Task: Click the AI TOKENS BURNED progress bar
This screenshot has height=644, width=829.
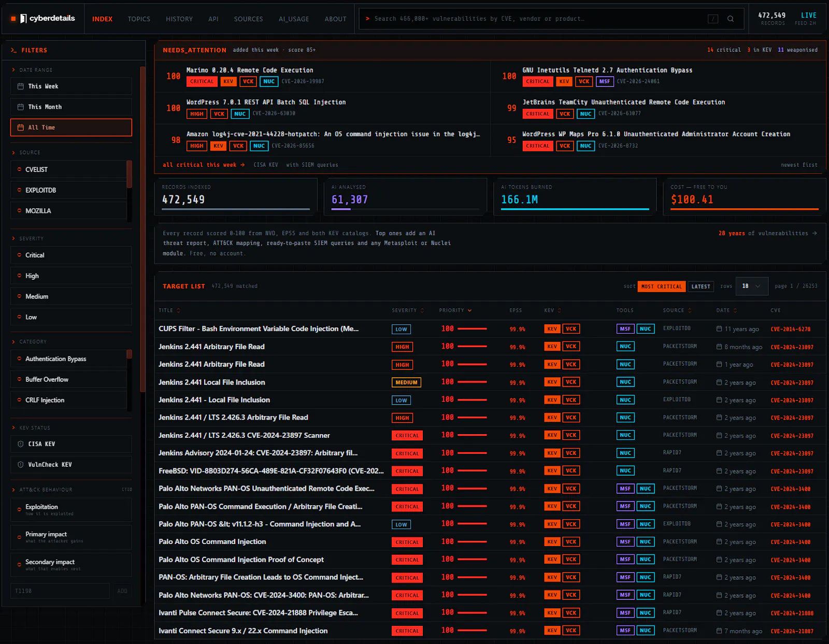Action: [x=575, y=209]
